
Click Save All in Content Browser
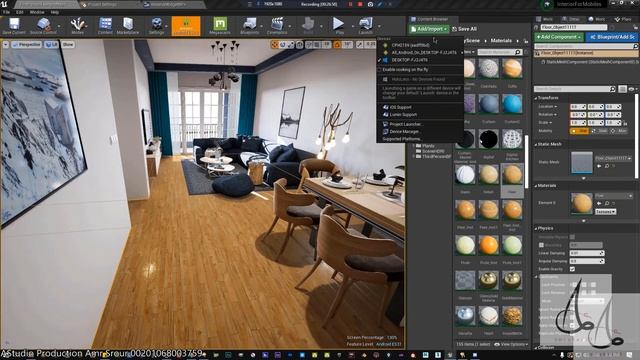[464, 29]
